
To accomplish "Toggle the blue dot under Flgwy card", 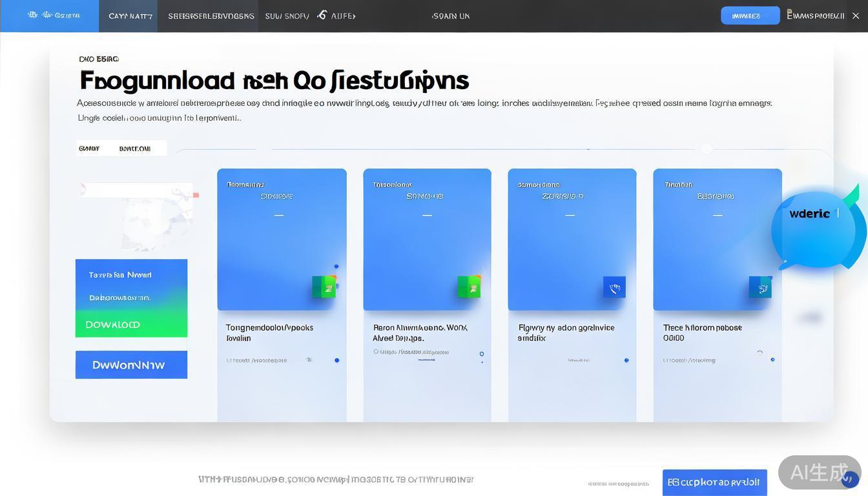I will point(626,360).
